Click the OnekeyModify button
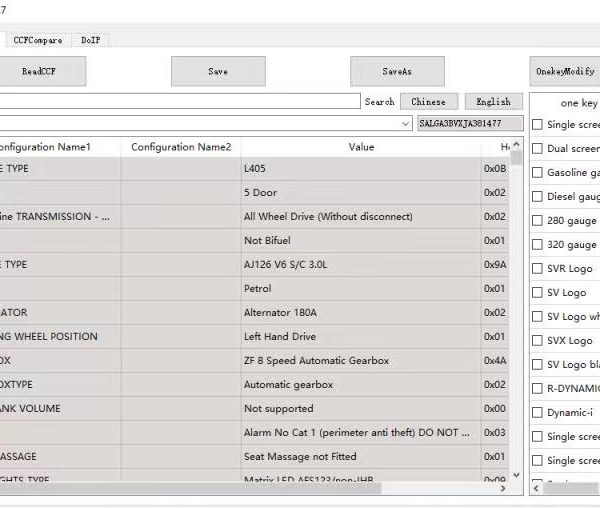600x508 pixels. [x=565, y=71]
